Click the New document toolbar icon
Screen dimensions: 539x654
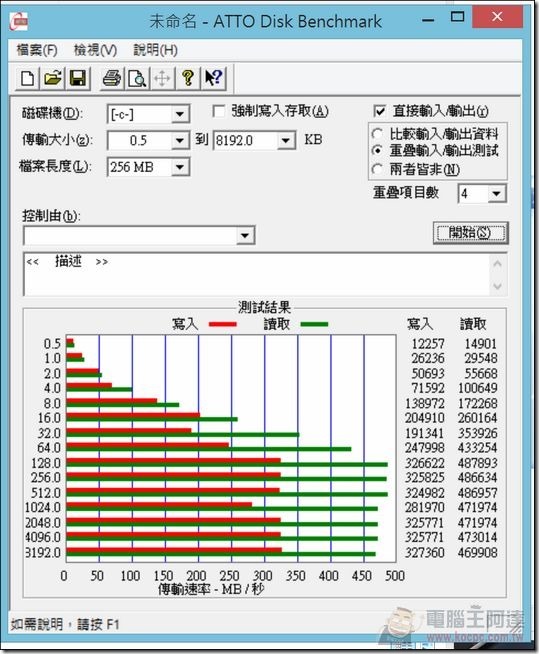tap(28, 78)
